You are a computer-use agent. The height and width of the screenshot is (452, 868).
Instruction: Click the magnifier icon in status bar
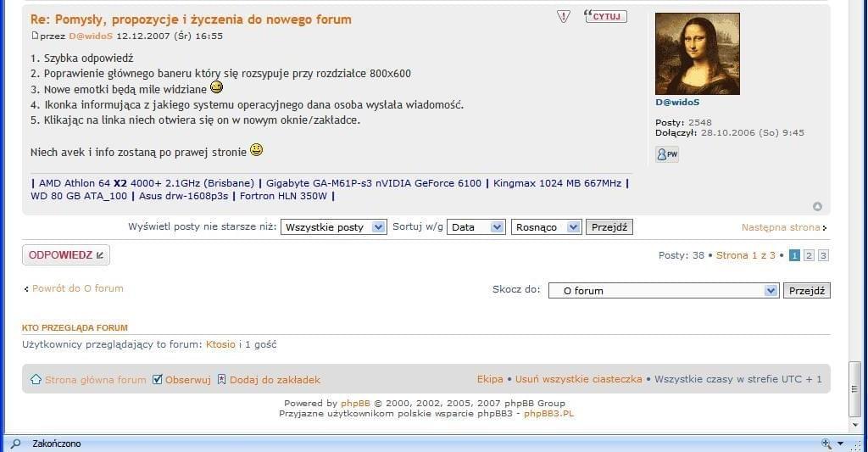pos(15,444)
